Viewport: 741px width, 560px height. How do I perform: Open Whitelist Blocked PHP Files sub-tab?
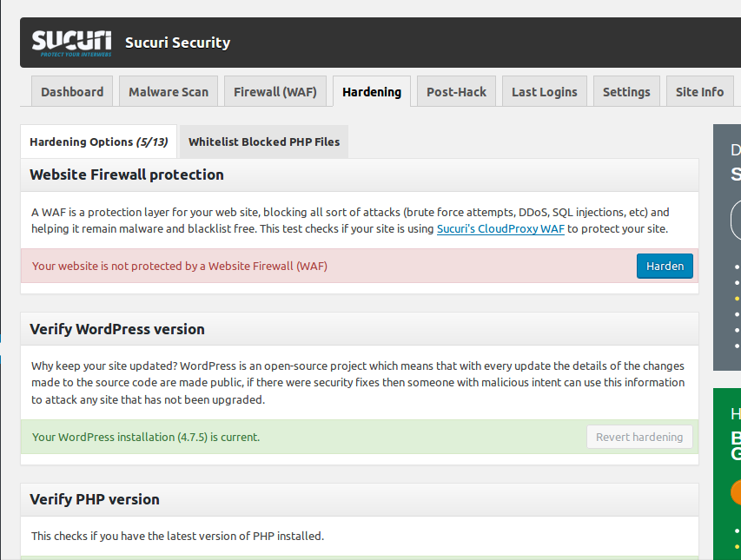coord(264,142)
